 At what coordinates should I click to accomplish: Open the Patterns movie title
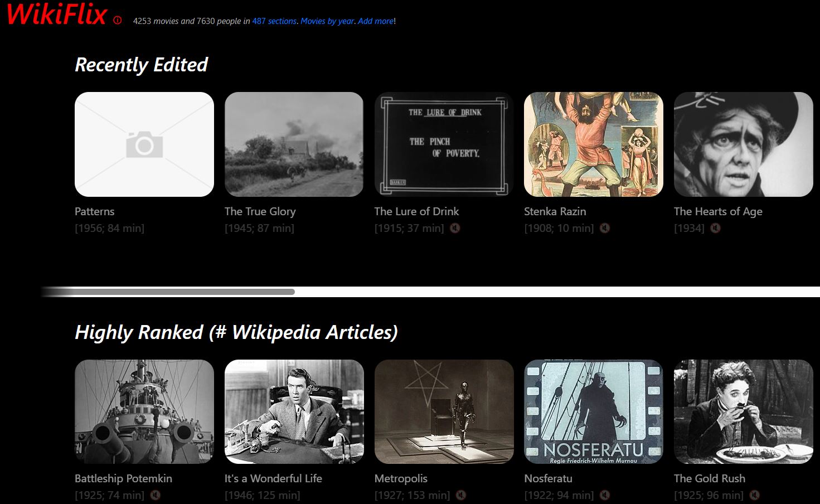[x=94, y=211]
